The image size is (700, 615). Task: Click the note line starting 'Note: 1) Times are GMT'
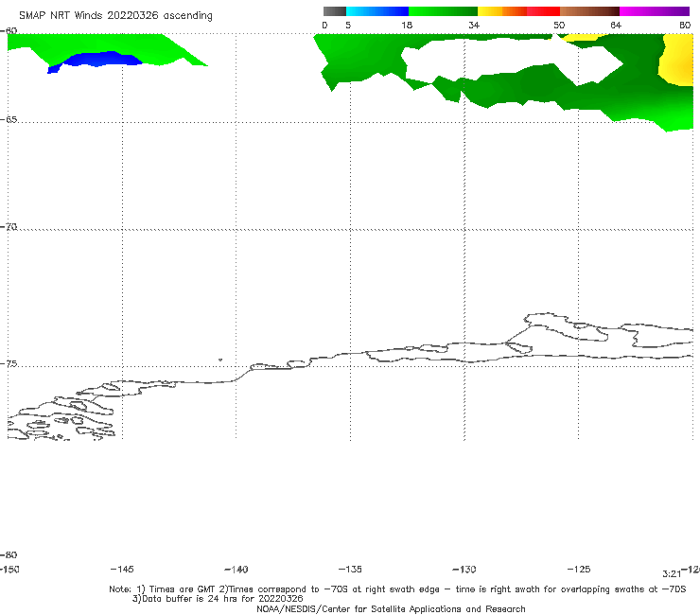tap(397, 589)
